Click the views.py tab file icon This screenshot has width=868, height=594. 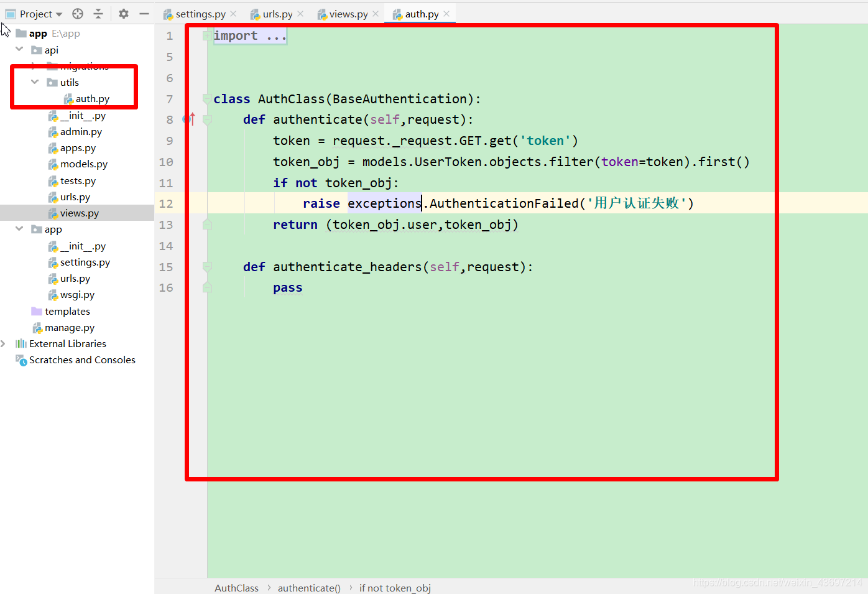click(322, 14)
